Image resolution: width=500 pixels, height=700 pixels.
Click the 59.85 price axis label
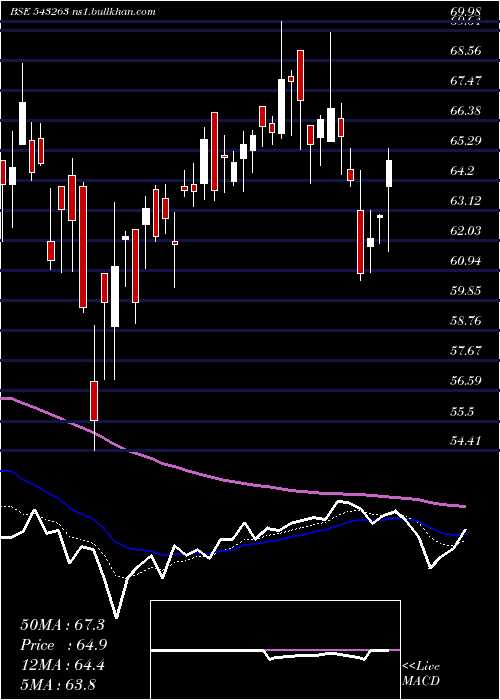(x=466, y=291)
